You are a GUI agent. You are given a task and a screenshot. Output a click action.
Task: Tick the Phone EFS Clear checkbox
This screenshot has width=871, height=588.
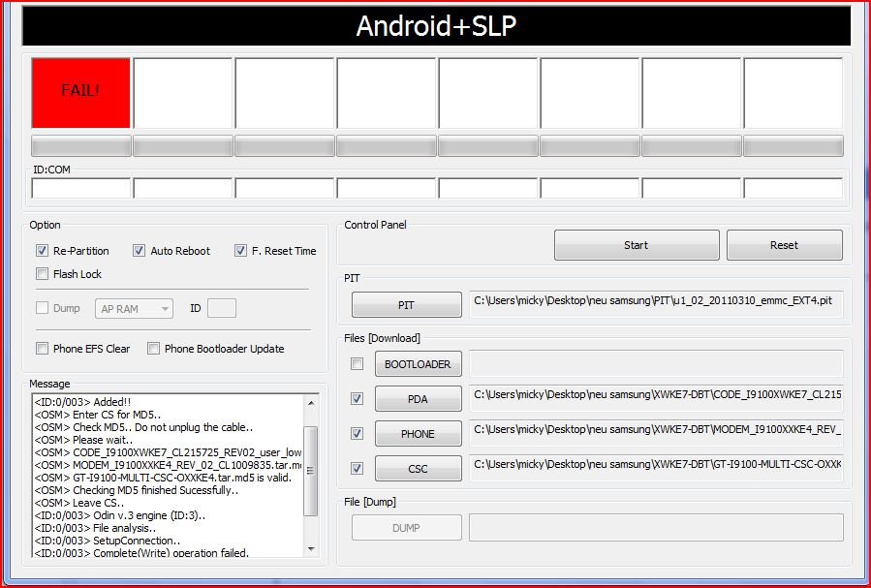click(x=43, y=349)
